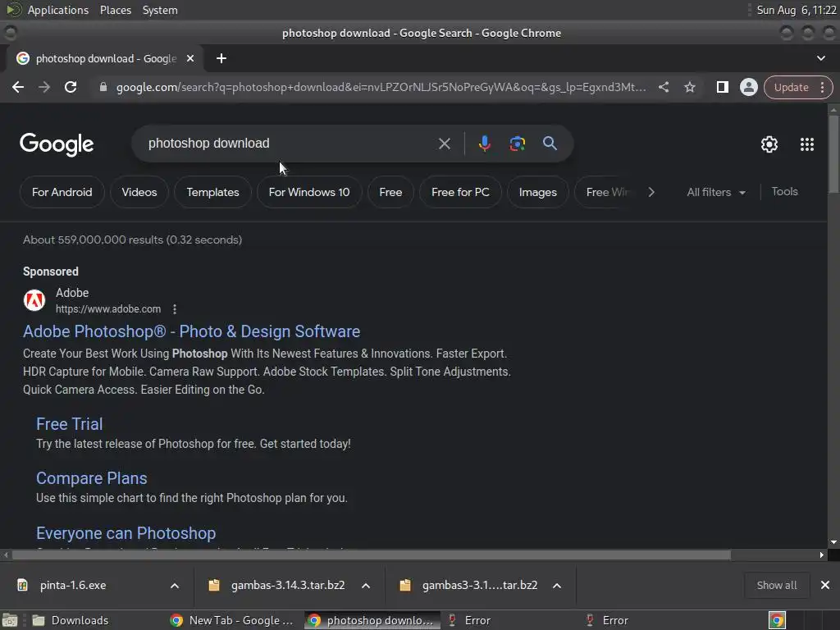840x630 pixels.
Task: Apply the Free filter chip
Action: click(390, 192)
